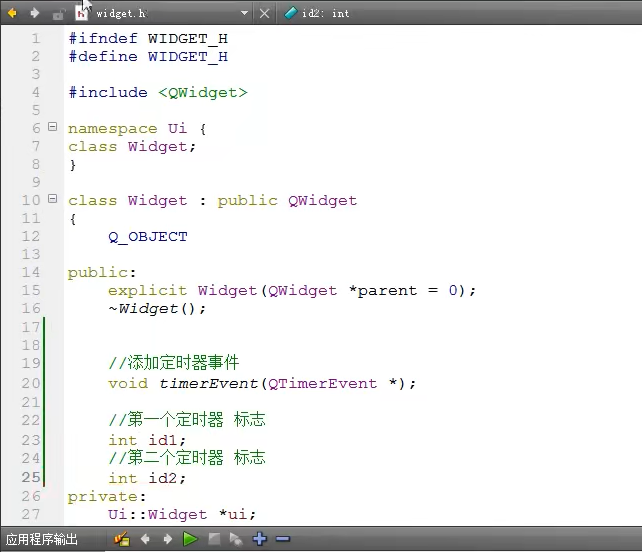Screen dimensions: 642x552
Task: Click the '<QWidget>' include text
Action: pos(203,93)
